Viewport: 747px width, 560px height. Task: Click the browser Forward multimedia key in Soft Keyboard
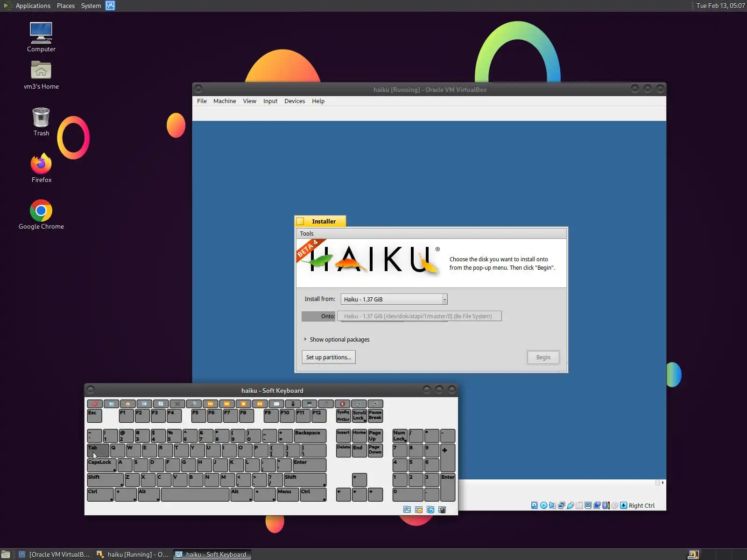click(144, 404)
